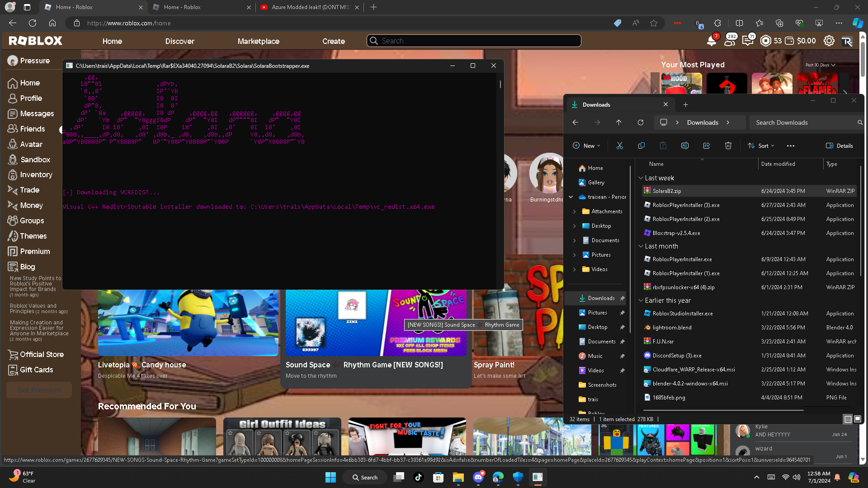Open Marketplace tab in Roblox navbar
This screenshot has height=488, width=868.
[x=259, y=41]
